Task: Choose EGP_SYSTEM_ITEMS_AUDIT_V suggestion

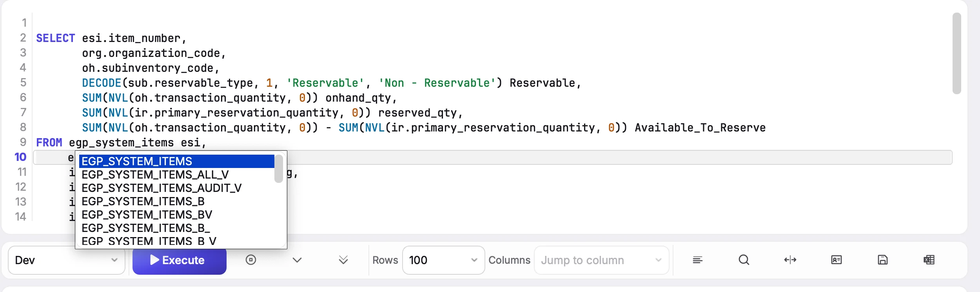Action: [176, 188]
